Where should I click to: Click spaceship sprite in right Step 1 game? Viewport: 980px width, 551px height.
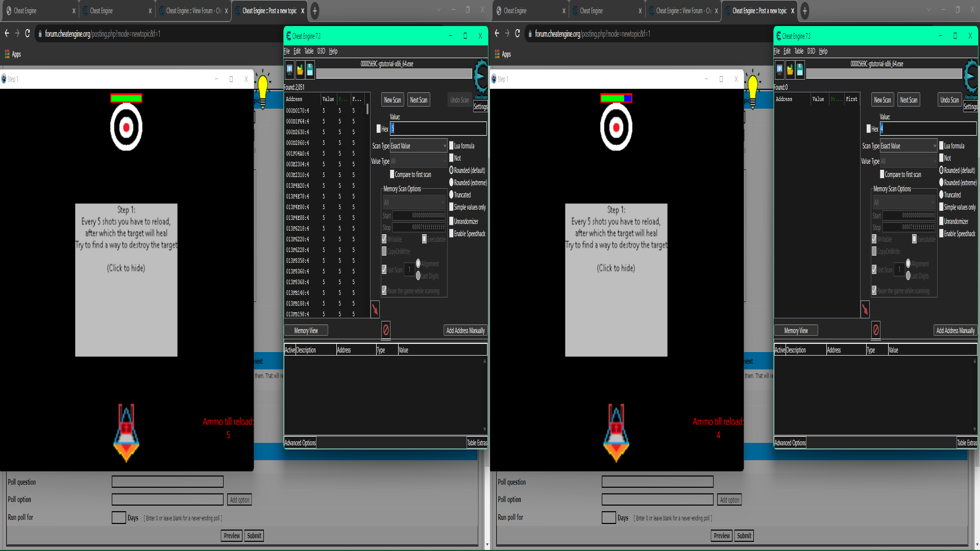click(x=616, y=433)
